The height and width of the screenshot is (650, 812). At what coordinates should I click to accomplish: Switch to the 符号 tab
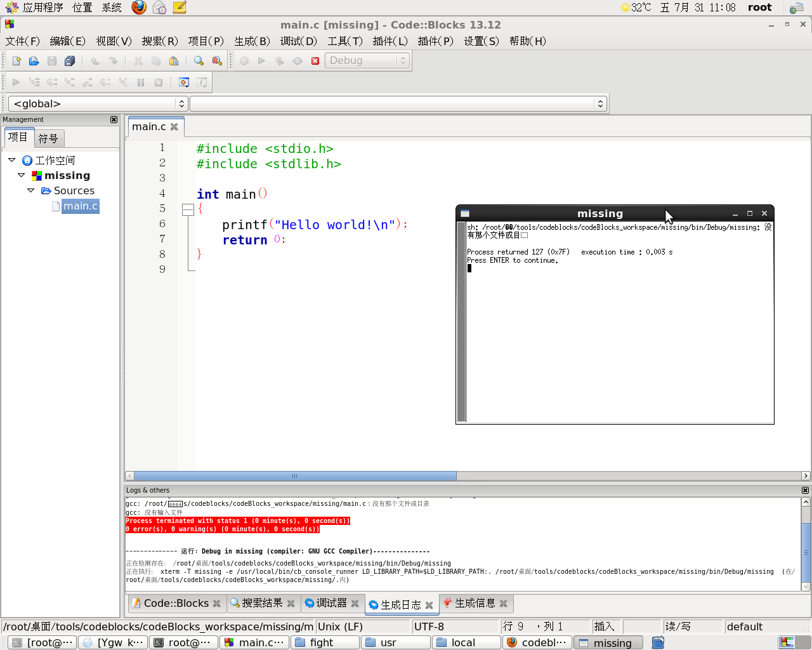[48, 138]
